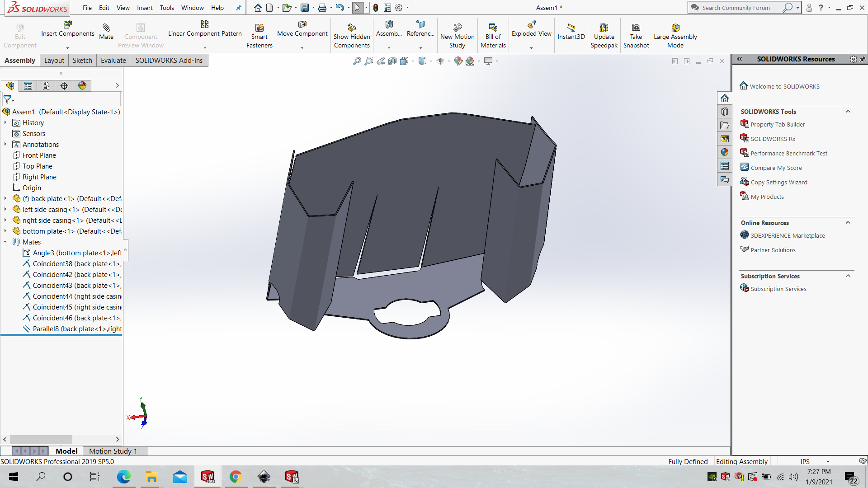The height and width of the screenshot is (488, 868).
Task: Start a New Motion Study
Action: [457, 36]
